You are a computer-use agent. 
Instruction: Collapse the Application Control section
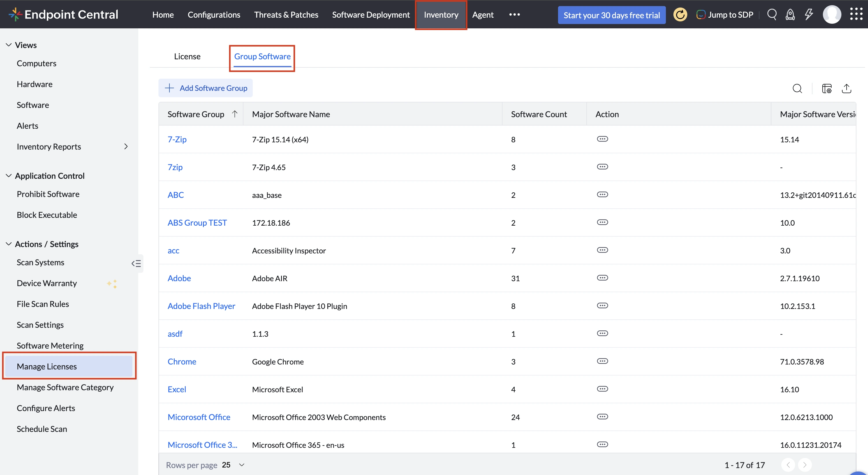pos(9,176)
